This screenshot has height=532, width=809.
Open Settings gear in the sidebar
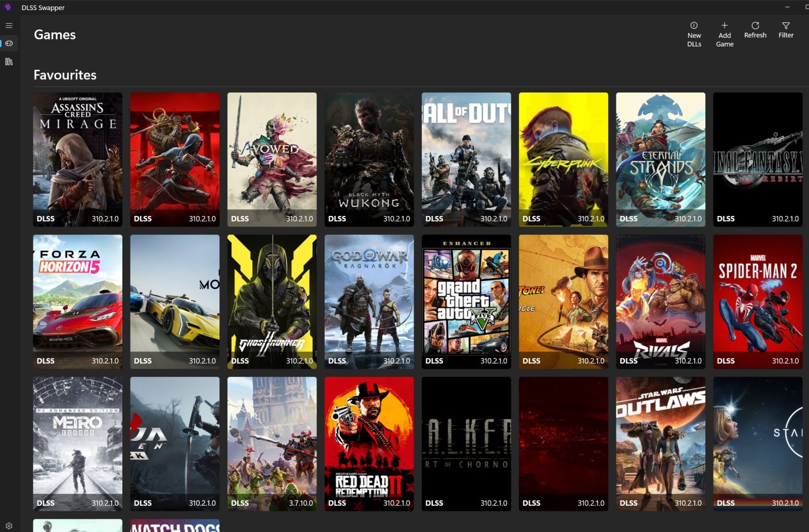9,526
